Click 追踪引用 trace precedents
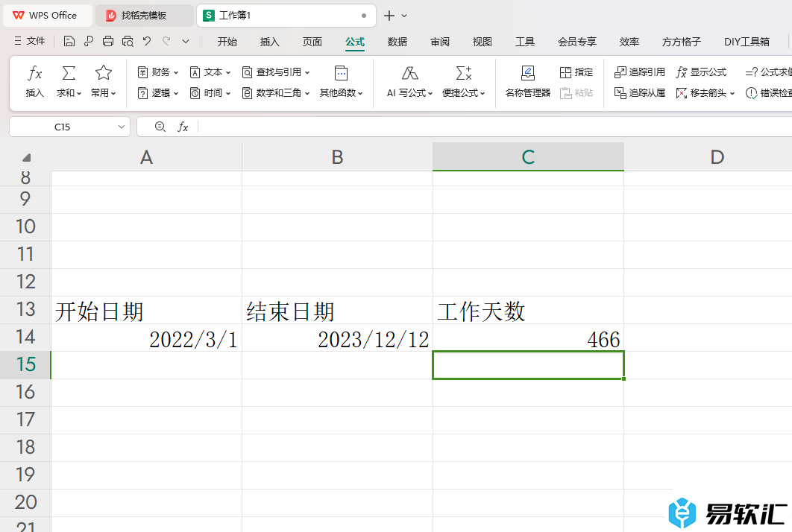Image resolution: width=792 pixels, height=532 pixels. point(640,72)
